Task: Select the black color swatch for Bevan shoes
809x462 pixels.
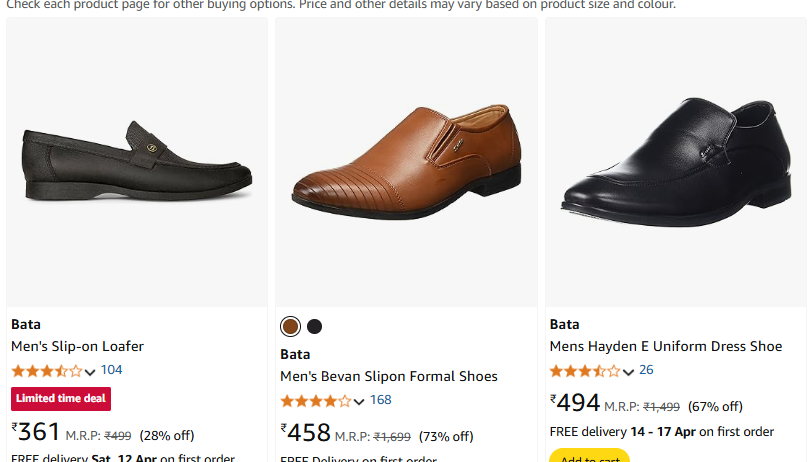Action: [x=314, y=326]
